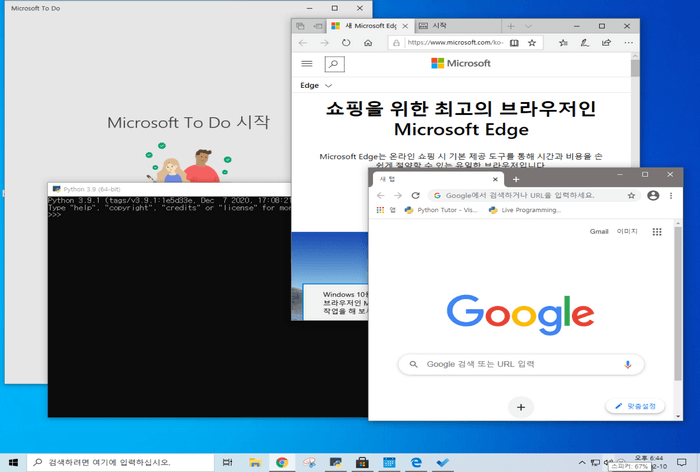This screenshot has width=700, height=472.
Task: Add page to favorites in Edge
Action: (532, 43)
